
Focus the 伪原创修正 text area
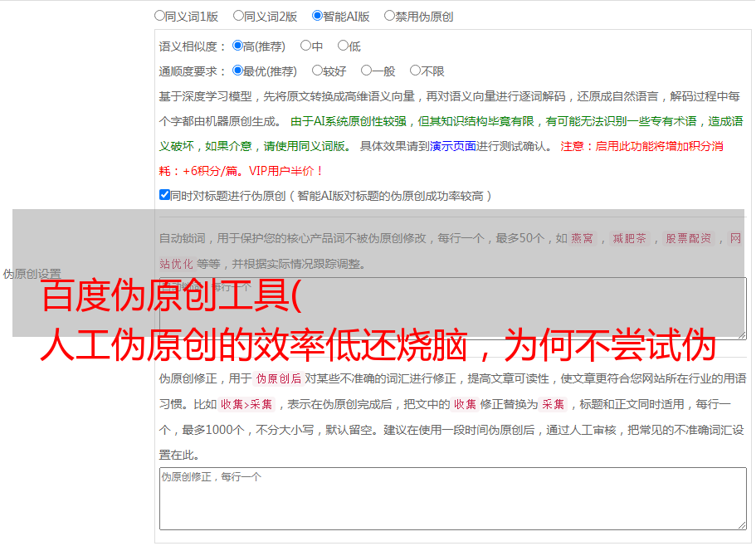tap(453, 499)
